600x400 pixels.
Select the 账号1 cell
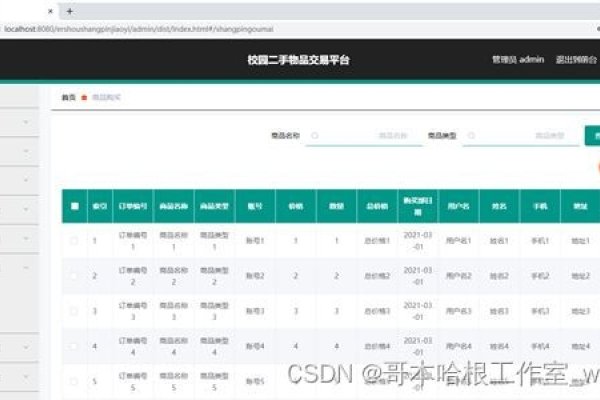pyautogui.click(x=255, y=241)
